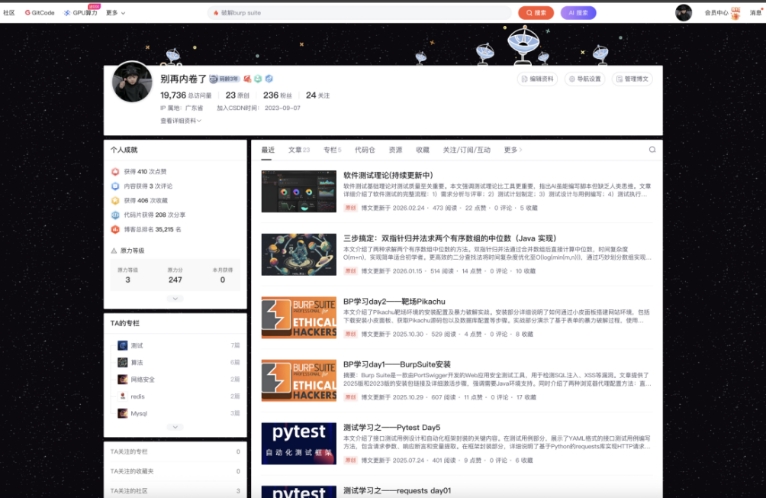This screenshot has width=767, height=498.
Task: Click the 收藏 achievement icon (406)
Action: click(x=115, y=201)
